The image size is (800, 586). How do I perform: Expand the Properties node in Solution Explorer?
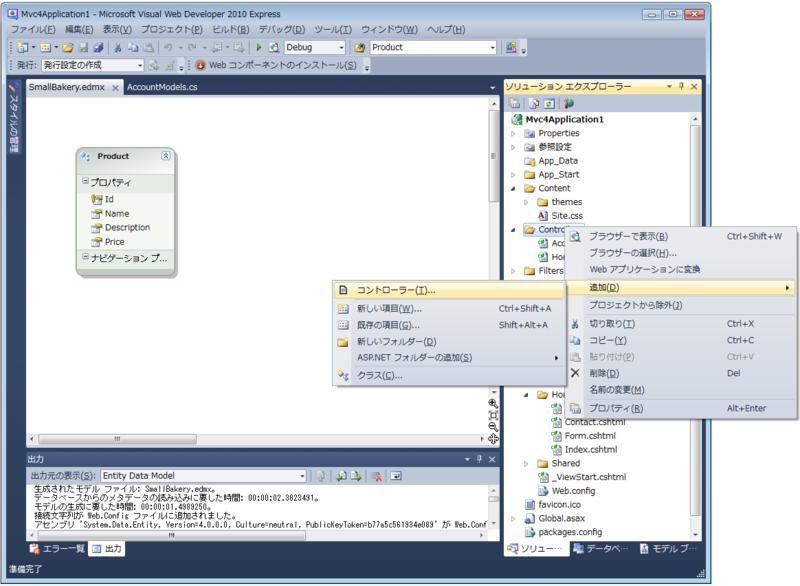click(x=513, y=134)
